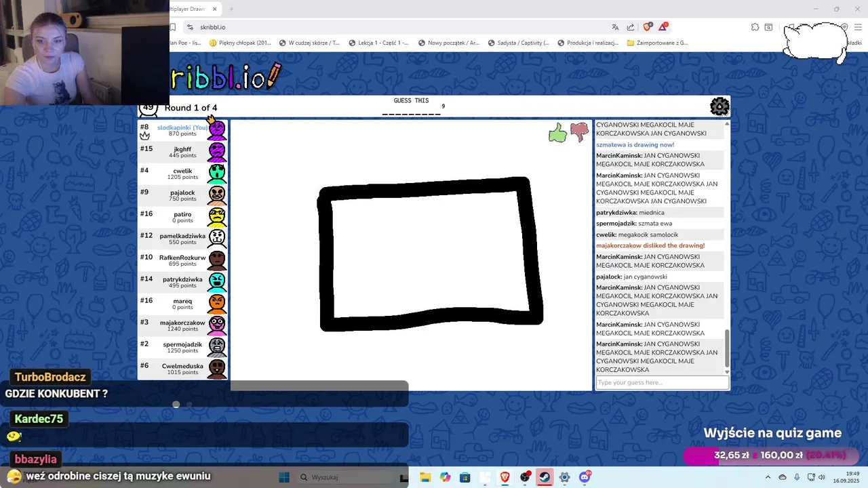The width and height of the screenshot is (868, 488).
Task: Click chat line 'szmatewa is drawing now!'
Action: point(635,144)
